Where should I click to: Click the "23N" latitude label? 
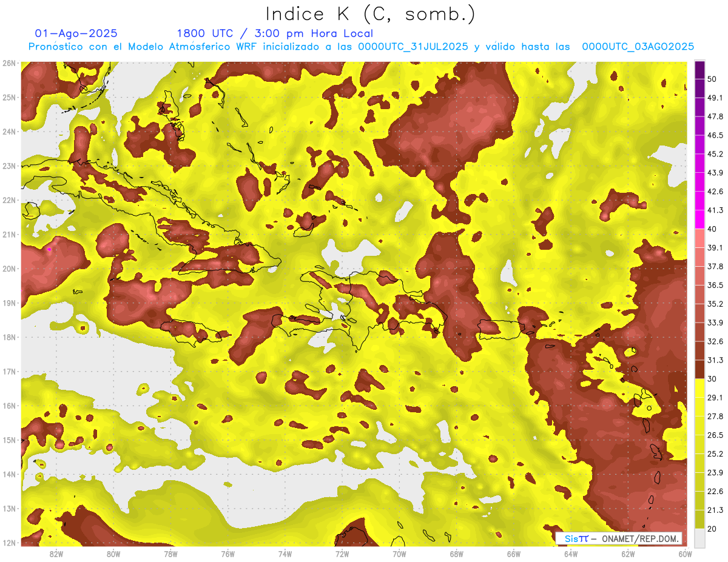pos(9,166)
